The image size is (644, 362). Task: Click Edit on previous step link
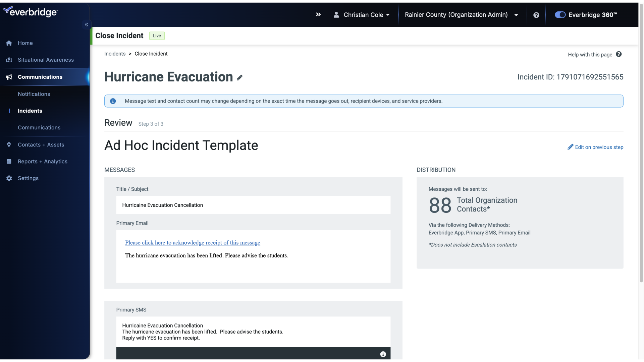pyautogui.click(x=595, y=147)
